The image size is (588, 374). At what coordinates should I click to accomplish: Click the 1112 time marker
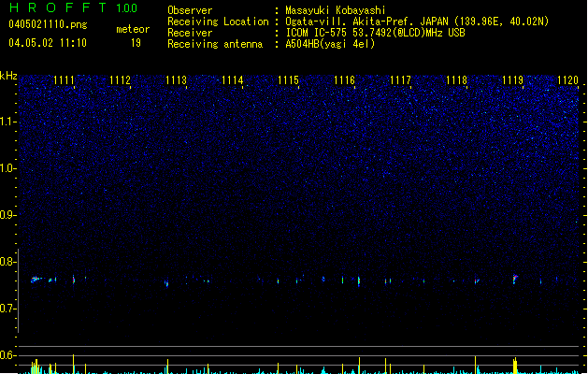click(120, 80)
